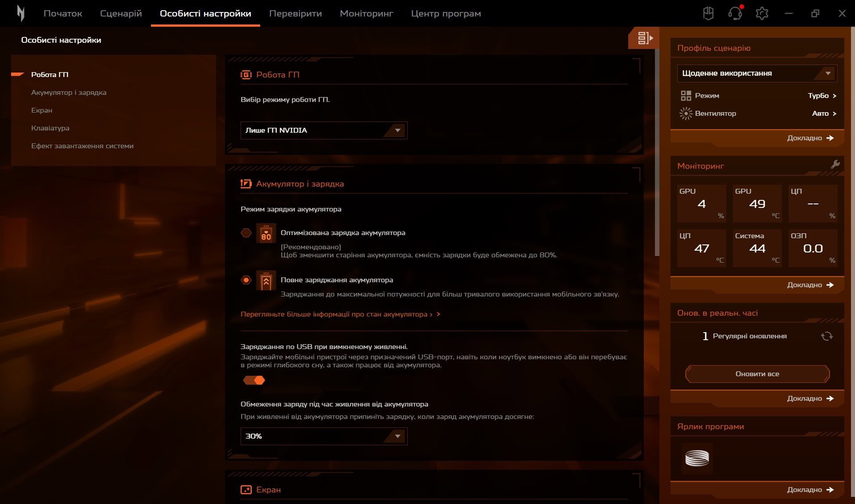Switch to the Особисті настройки tab
The image size is (855, 504).
coord(205,13)
